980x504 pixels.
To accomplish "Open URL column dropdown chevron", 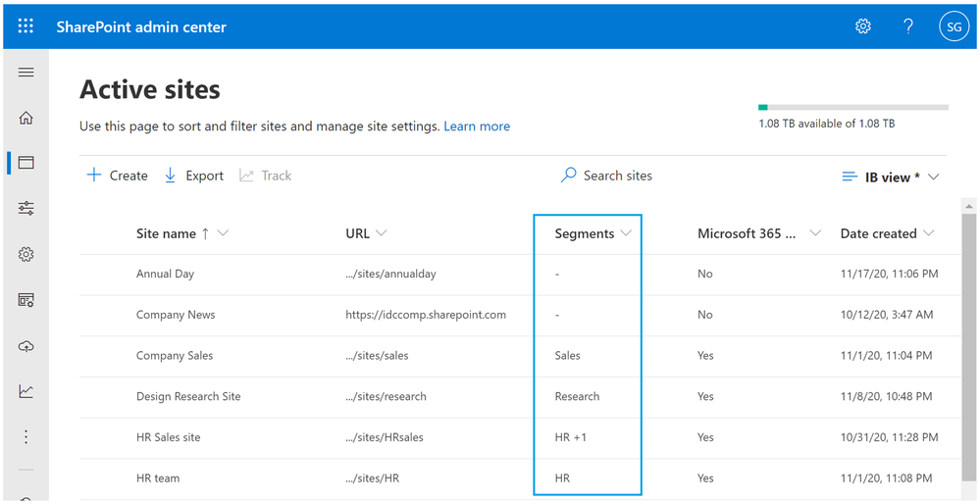I will (381, 233).
